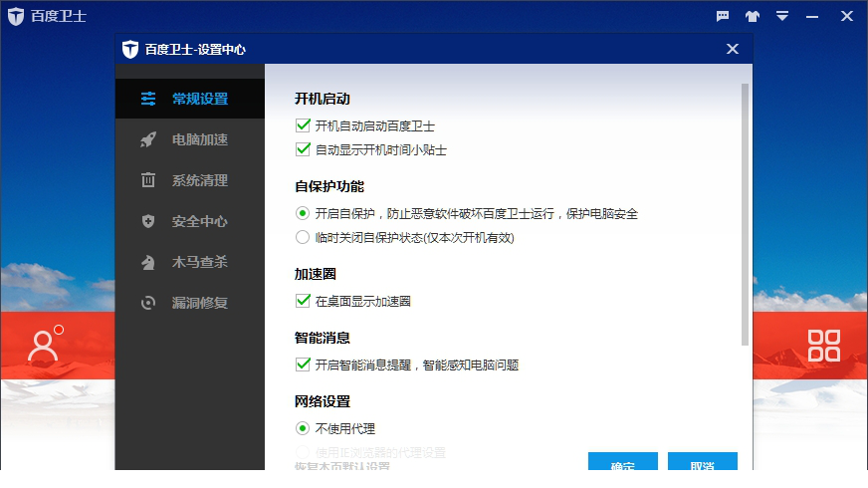The height and width of the screenshot is (488, 868).
Task: Click the 系统清理 trash icon
Action: pos(147,180)
